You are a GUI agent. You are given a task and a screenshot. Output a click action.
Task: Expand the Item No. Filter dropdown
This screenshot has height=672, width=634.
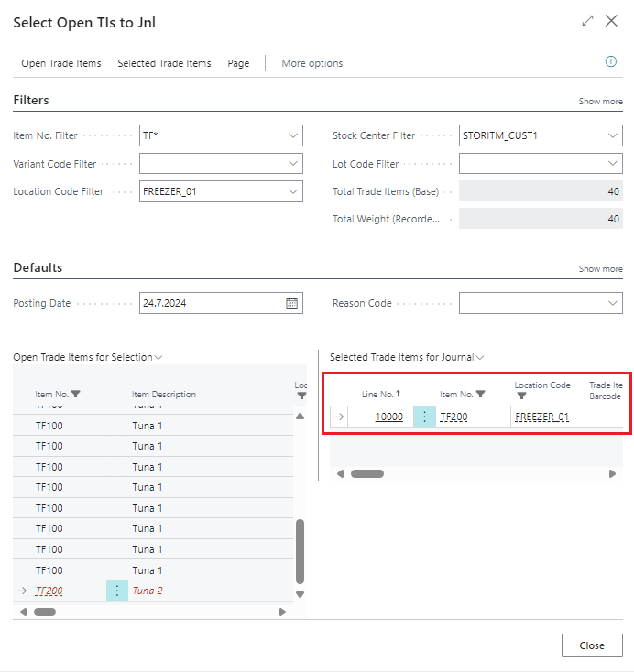(x=293, y=135)
